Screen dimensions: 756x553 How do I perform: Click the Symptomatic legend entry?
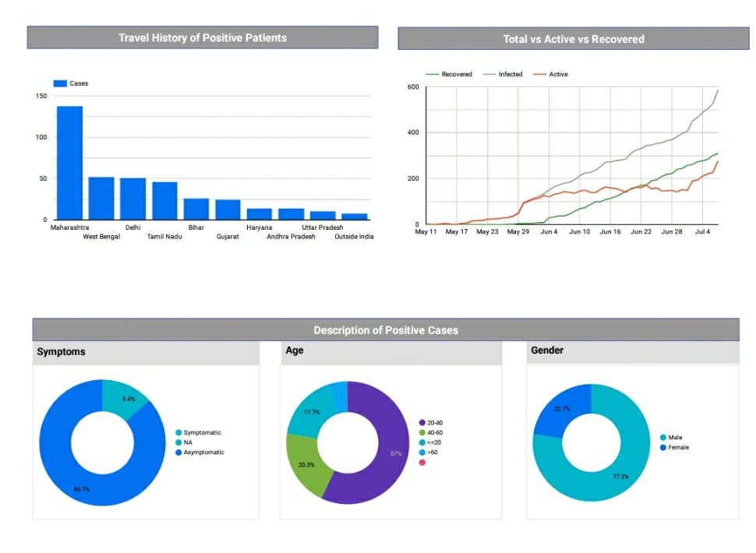pos(198,432)
